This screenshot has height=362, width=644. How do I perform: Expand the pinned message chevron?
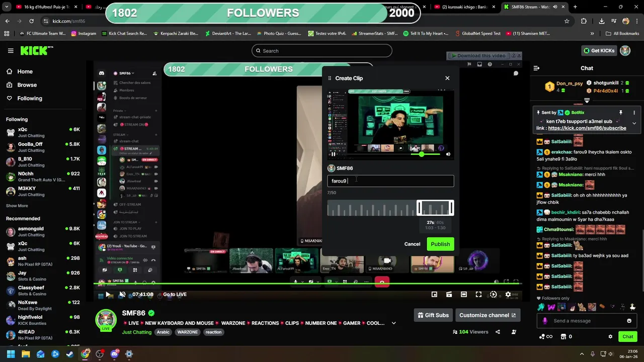point(634,123)
